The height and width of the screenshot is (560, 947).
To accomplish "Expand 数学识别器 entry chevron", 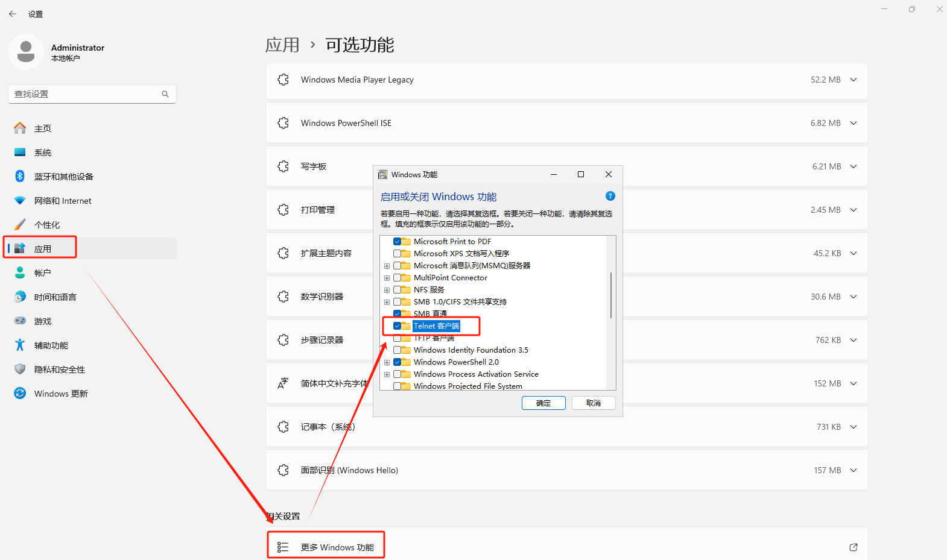I will pyautogui.click(x=854, y=297).
